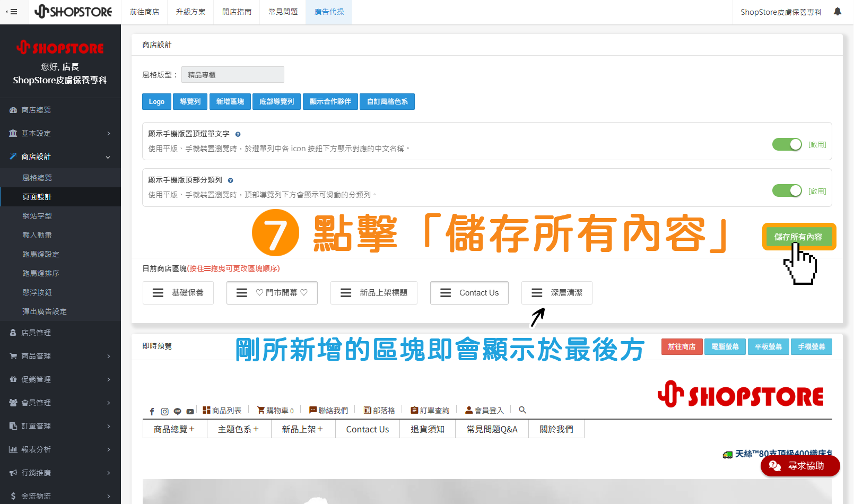Click the drag handle icon of 深層清潔 block
The height and width of the screenshot is (504, 854).
(537, 293)
